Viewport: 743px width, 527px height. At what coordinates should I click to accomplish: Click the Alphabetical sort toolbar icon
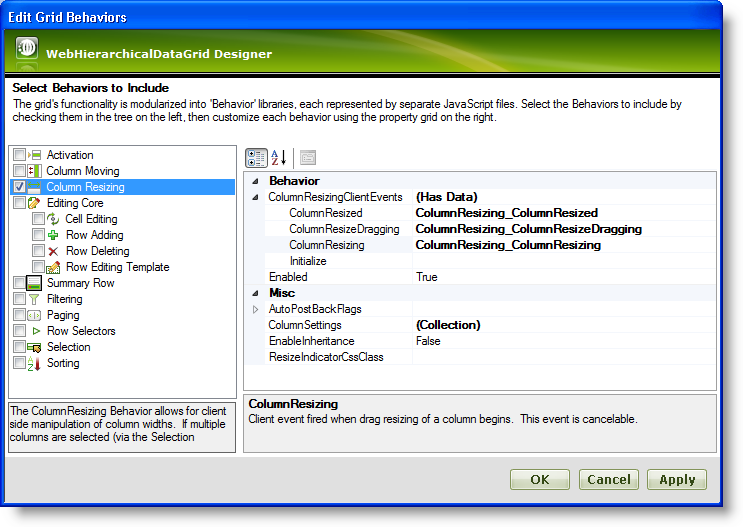tap(279, 158)
